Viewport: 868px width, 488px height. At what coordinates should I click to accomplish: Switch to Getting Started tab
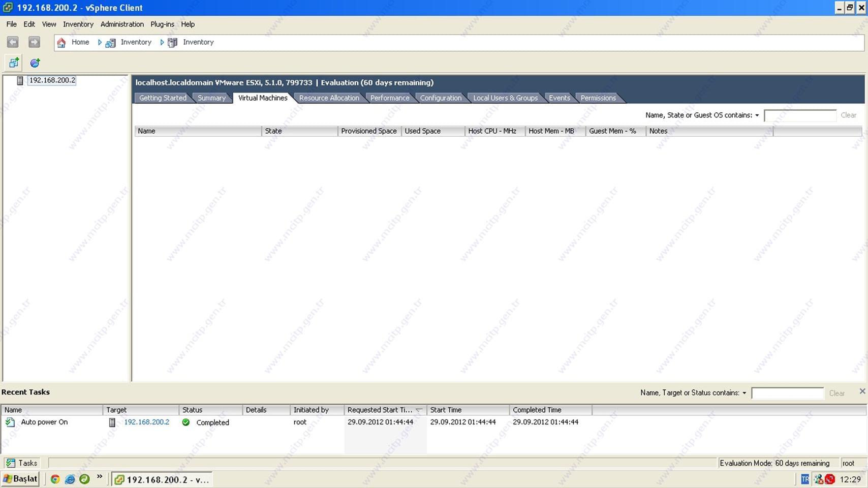point(163,98)
